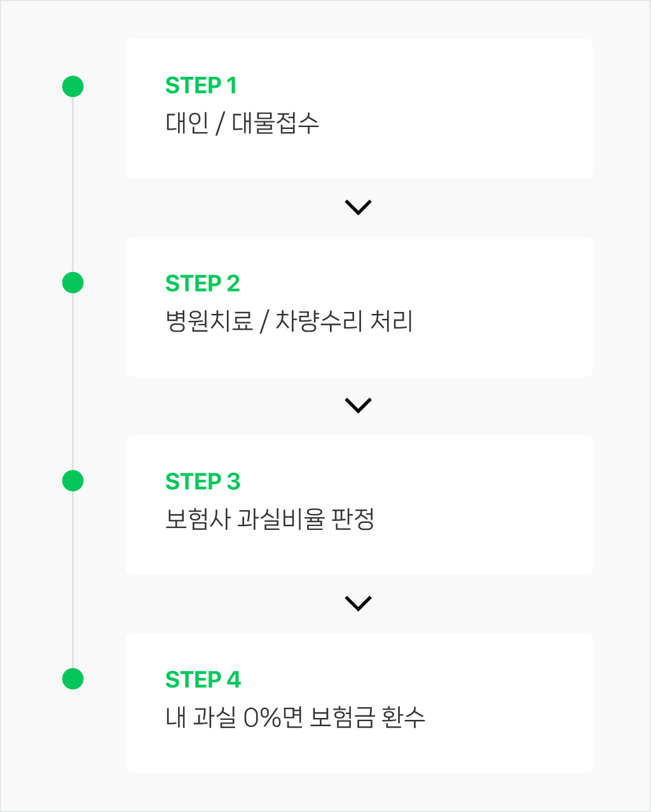Click the timeline line between the STEP 3 and STEP 4 dots

[x=73, y=579]
